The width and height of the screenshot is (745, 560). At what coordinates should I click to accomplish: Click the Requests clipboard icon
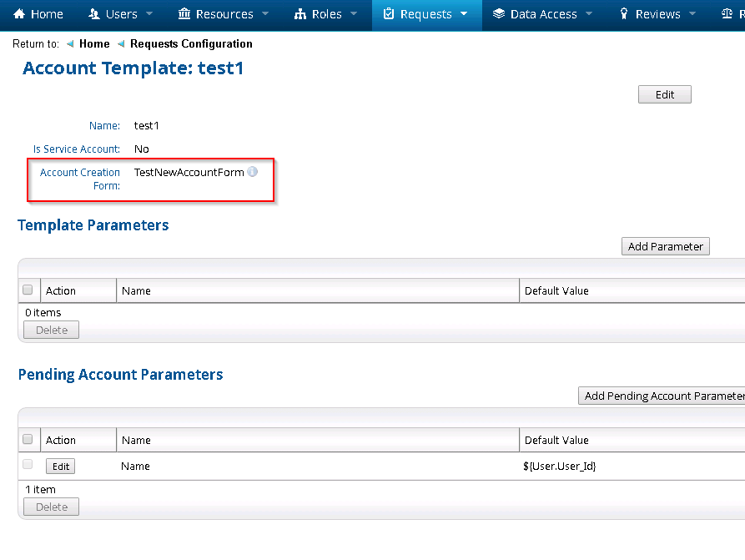389,14
